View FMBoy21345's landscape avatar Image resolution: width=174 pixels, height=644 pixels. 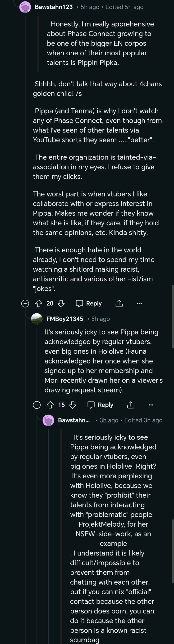point(37,319)
